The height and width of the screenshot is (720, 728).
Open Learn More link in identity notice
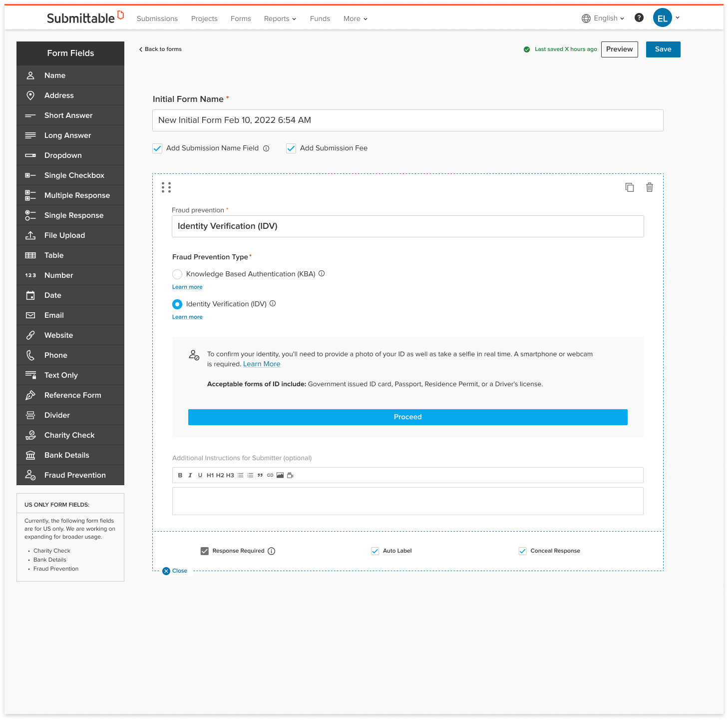tap(262, 364)
